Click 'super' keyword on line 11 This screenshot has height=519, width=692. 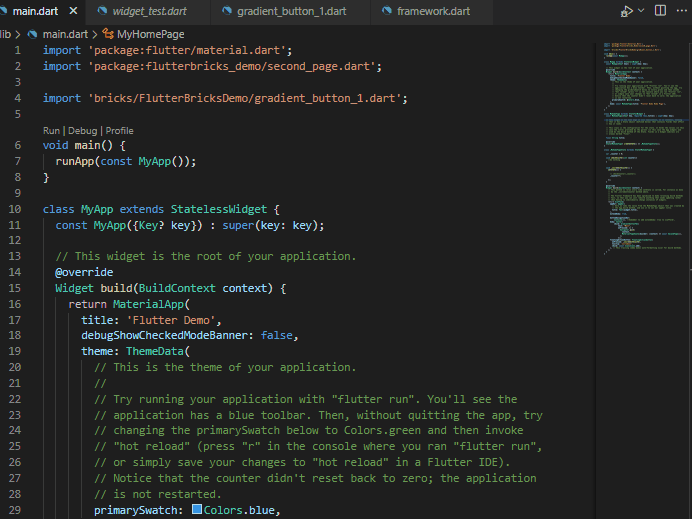[238, 226]
